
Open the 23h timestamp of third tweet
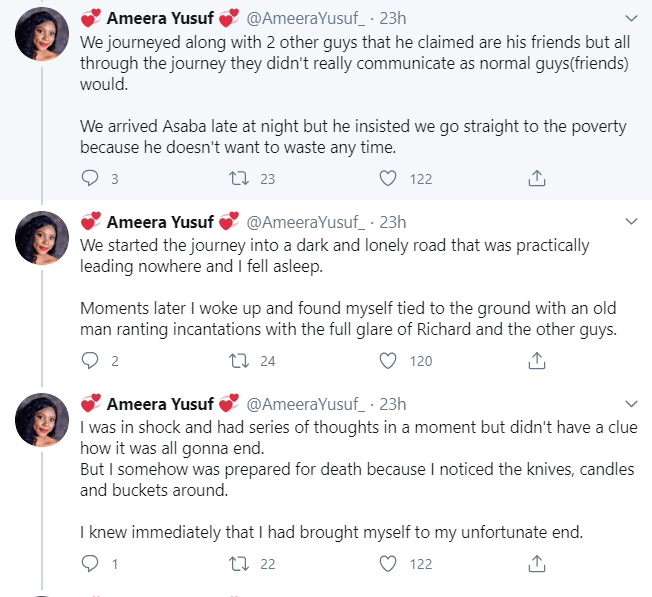[x=393, y=404]
